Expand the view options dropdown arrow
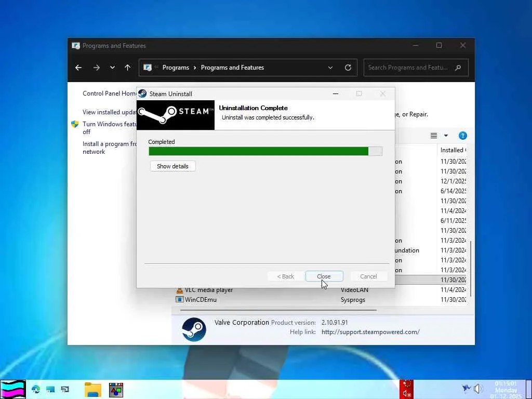The width and height of the screenshot is (532, 399). click(x=446, y=136)
